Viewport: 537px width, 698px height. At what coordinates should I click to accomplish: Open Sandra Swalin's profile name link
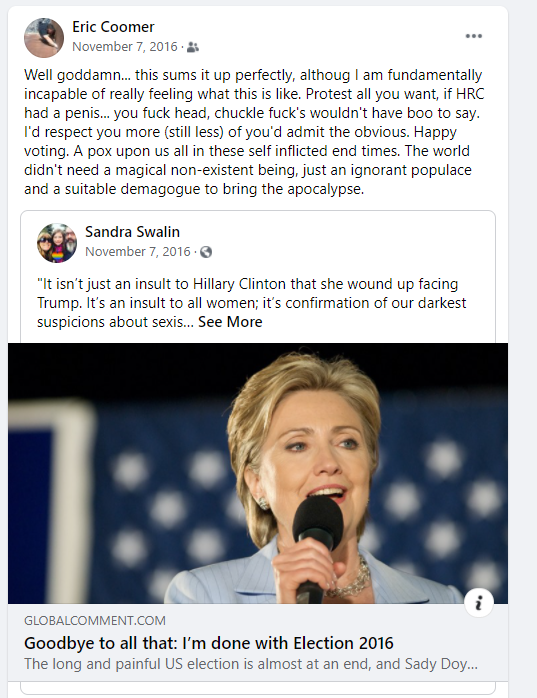coord(132,232)
